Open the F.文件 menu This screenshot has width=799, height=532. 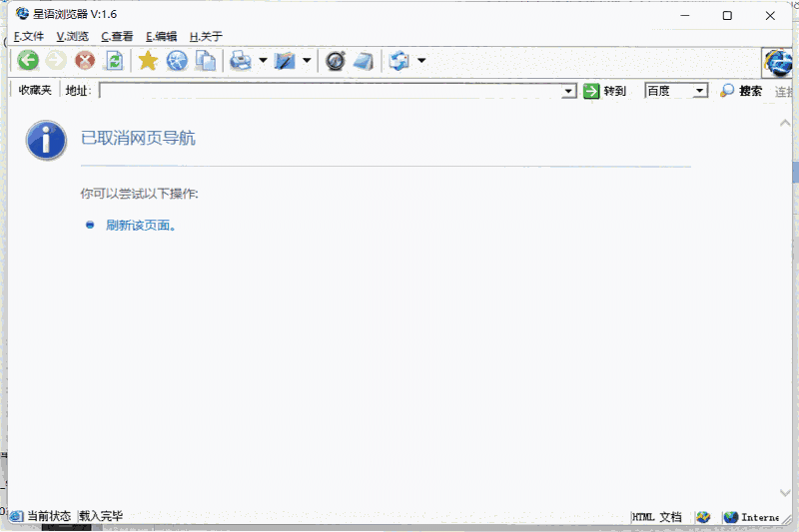(x=29, y=37)
